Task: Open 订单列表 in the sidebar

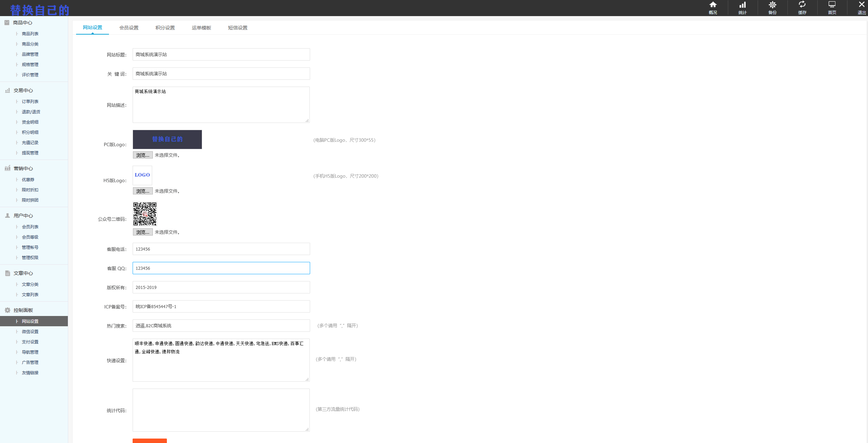Action: click(30, 101)
